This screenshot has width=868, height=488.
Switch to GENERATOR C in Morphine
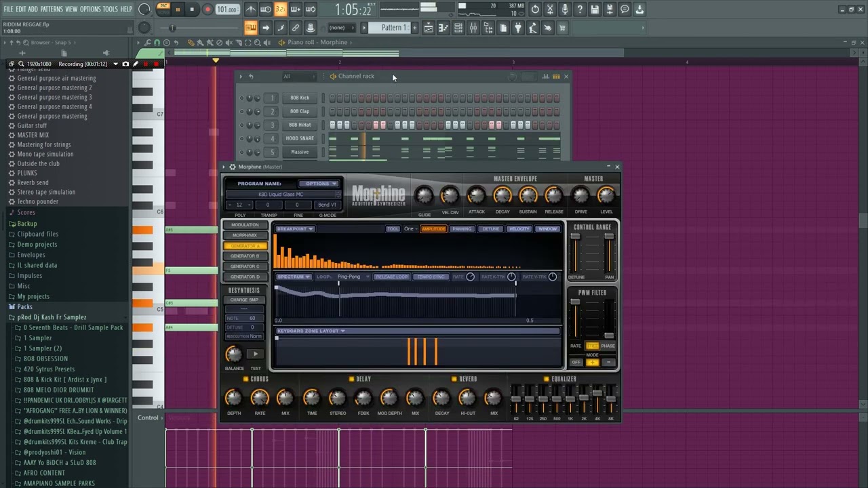tap(245, 266)
